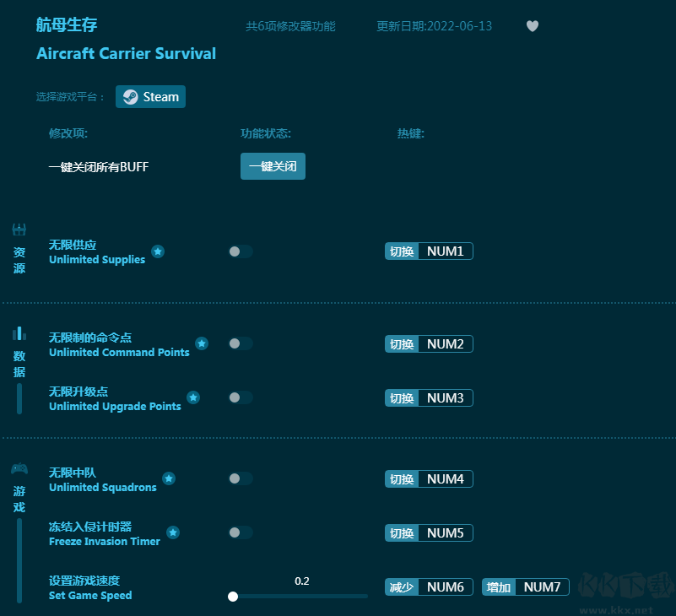Switch on Freeze Invasion Timer
Screen dimensions: 676x616
[x=240, y=532]
